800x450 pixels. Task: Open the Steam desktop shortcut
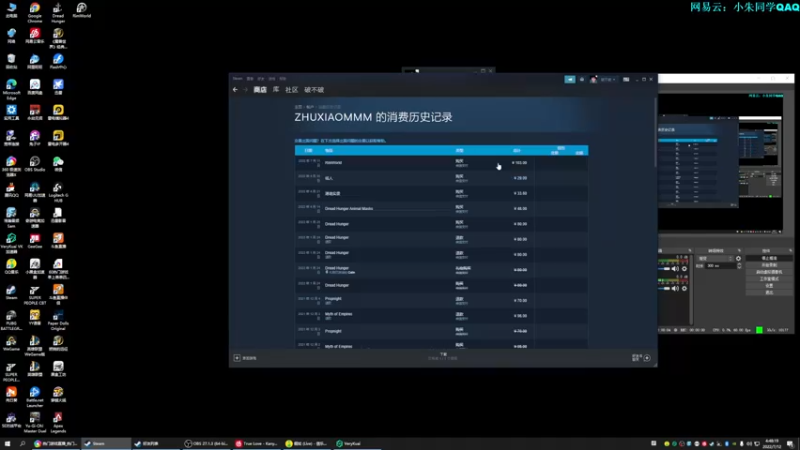tap(11, 292)
